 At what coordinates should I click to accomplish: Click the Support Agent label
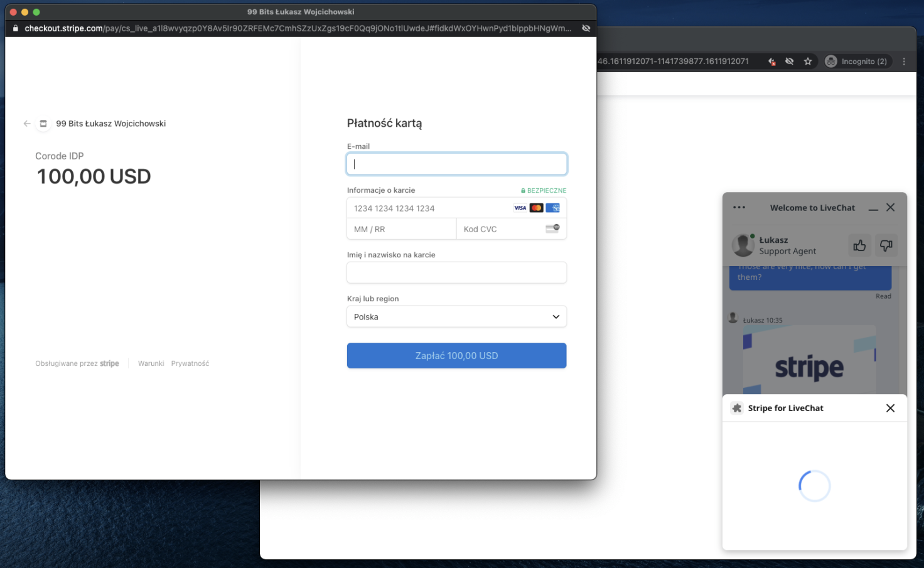tap(788, 251)
